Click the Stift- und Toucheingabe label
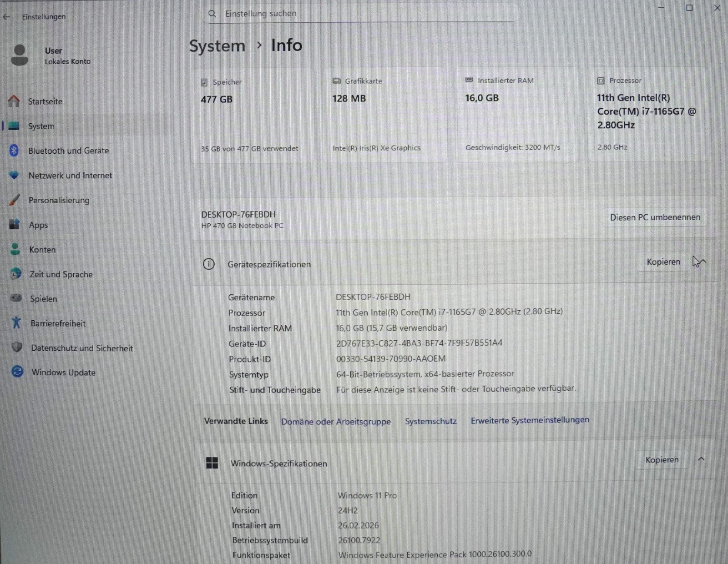The height and width of the screenshot is (564, 728). pyautogui.click(x=275, y=390)
